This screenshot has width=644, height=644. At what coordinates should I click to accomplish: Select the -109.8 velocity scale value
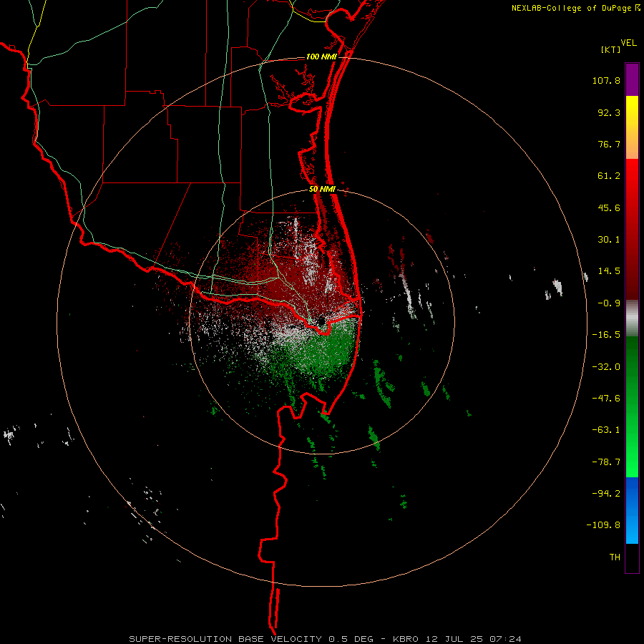click(603, 525)
